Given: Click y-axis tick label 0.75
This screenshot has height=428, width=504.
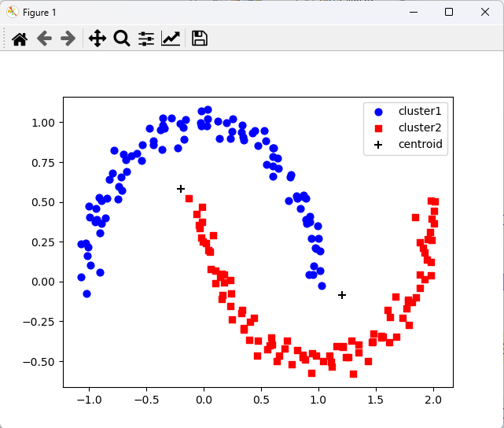Looking at the screenshot, I should pyautogui.click(x=43, y=163).
